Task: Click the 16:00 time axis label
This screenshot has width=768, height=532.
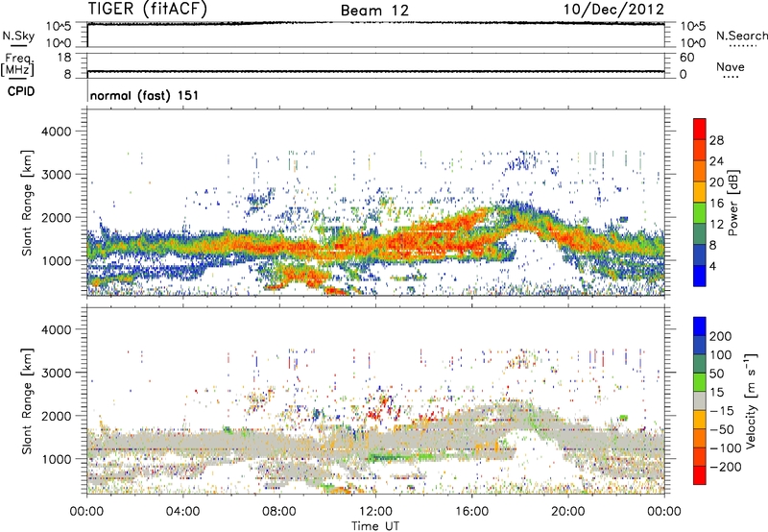Action: (x=471, y=512)
